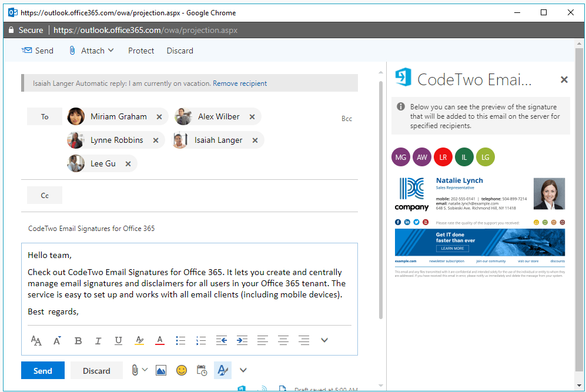Expand more formatting options chevron
Viewport: 586px width, 392px height.
pyautogui.click(x=324, y=340)
